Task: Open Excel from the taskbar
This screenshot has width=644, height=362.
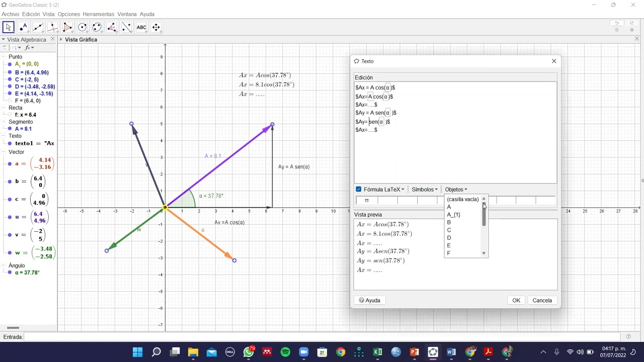Action: [377, 352]
